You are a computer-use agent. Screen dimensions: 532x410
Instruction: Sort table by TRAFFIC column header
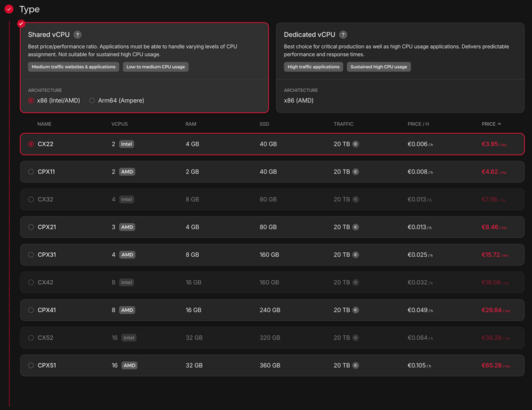pyautogui.click(x=343, y=124)
